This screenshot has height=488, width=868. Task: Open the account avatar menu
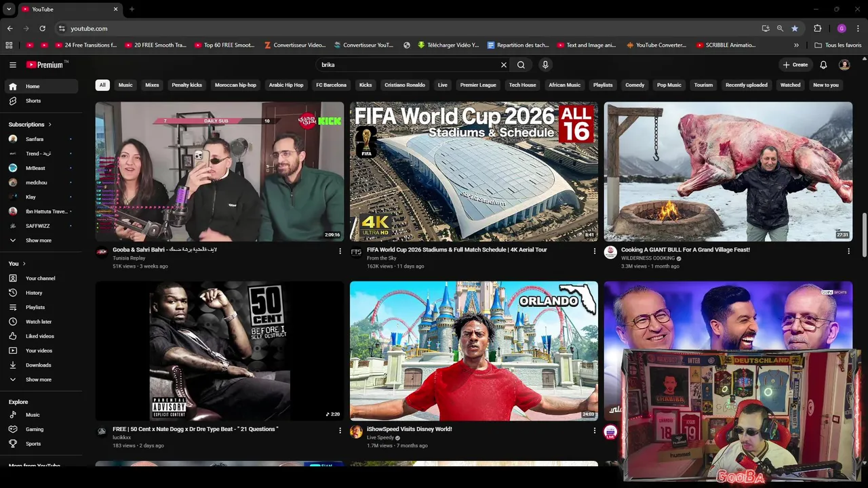pos(844,65)
